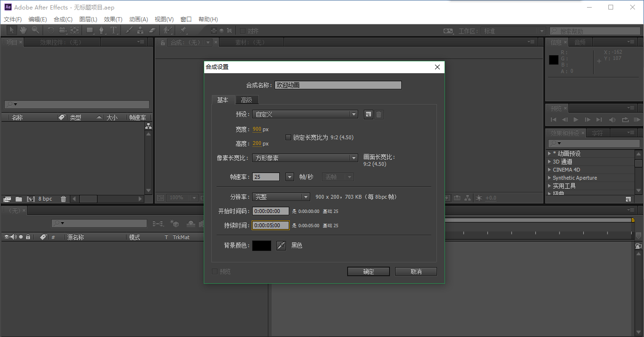Click save preset icon next to 预设

(368, 114)
